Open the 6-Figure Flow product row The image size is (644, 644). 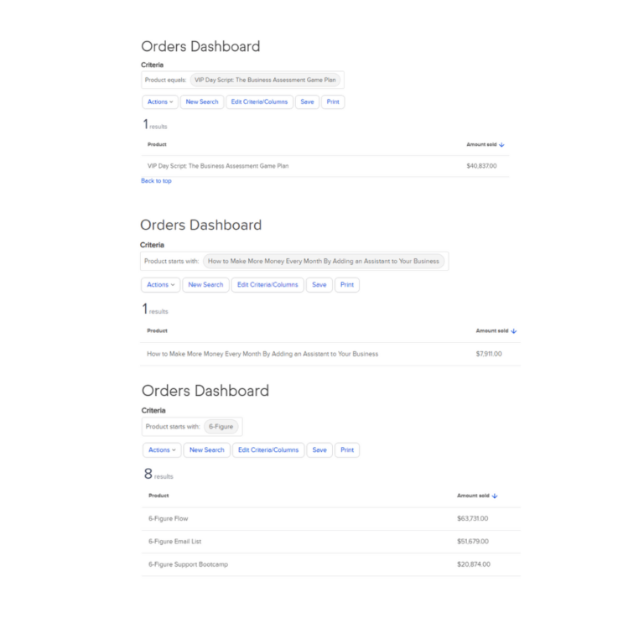169,519
